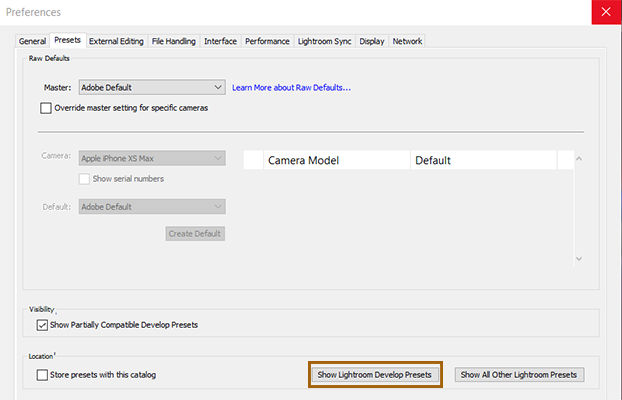Click the Camera Model column header
Image resolution: width=622 pixels, height=400 pixels.
(337, 160)
